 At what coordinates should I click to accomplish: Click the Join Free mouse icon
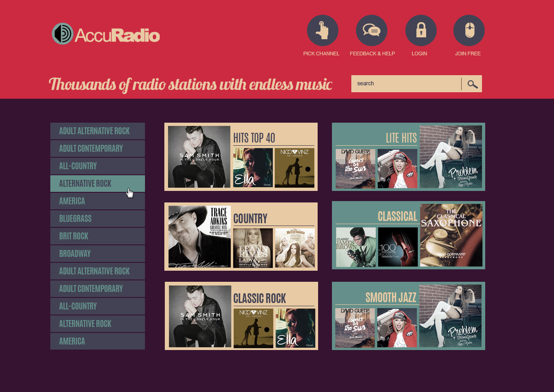(x=469, y=30)
